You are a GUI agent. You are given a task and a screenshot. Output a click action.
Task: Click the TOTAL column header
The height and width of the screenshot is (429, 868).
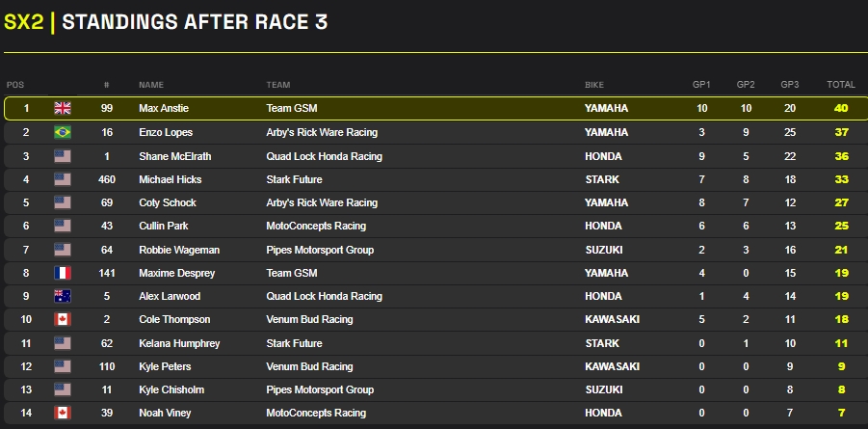pos(840,85)
